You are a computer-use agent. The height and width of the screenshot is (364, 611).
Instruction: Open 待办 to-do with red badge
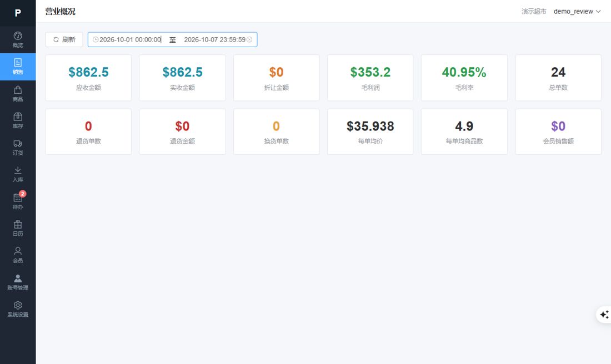point(18,201)
